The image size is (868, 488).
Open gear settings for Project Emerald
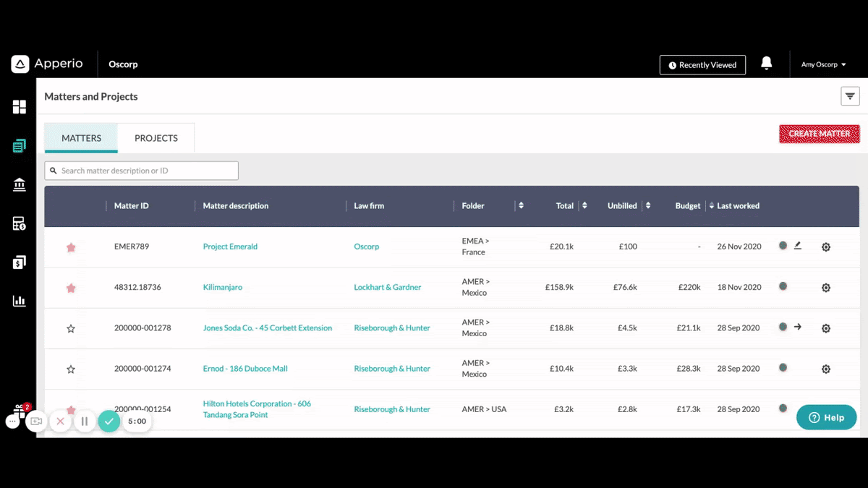(x=826, y=247)
